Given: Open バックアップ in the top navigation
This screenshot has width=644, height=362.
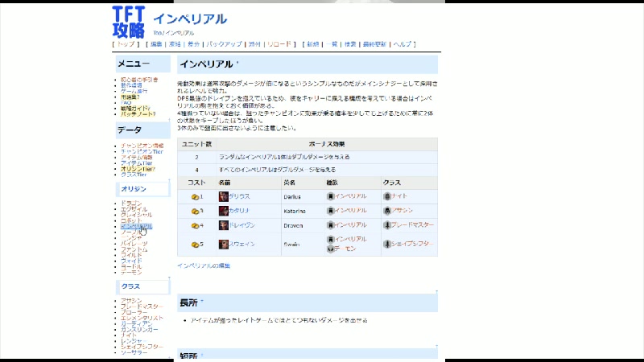Looking at the screenshot, I should [x=224, y=44].
